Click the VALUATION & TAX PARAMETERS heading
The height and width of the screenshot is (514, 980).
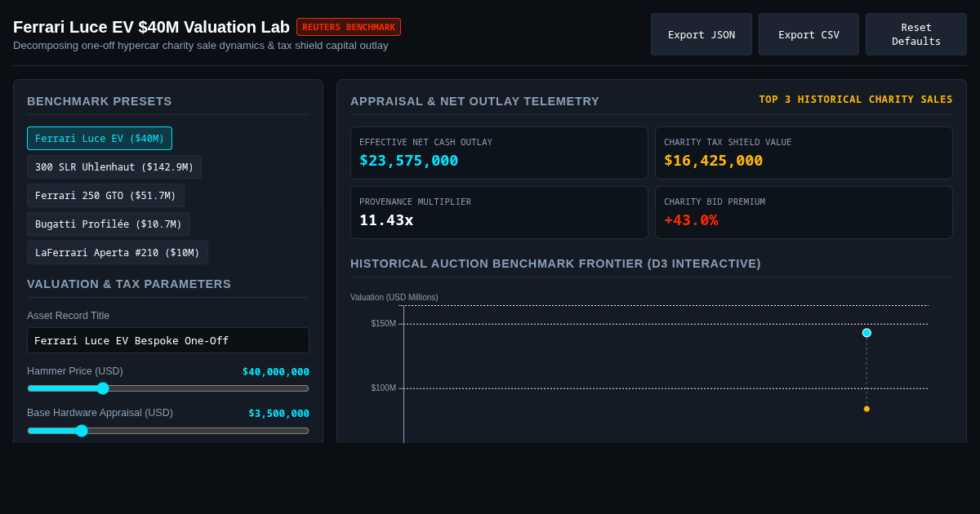tap(129, 284)
